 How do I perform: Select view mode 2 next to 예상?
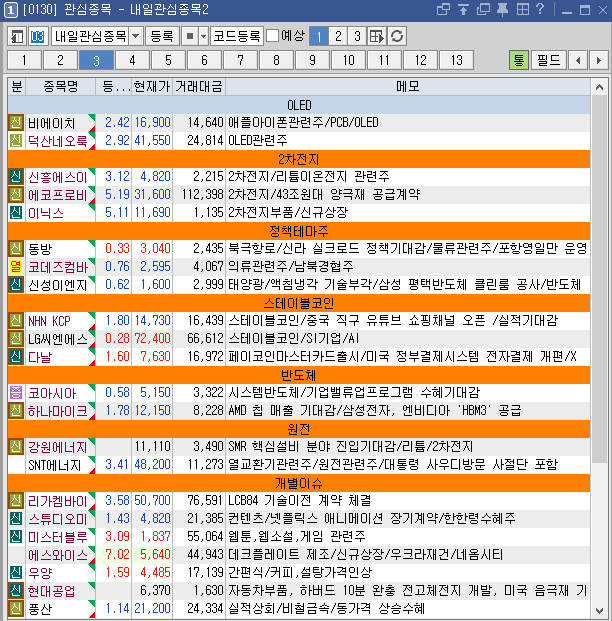pos(338,36)
